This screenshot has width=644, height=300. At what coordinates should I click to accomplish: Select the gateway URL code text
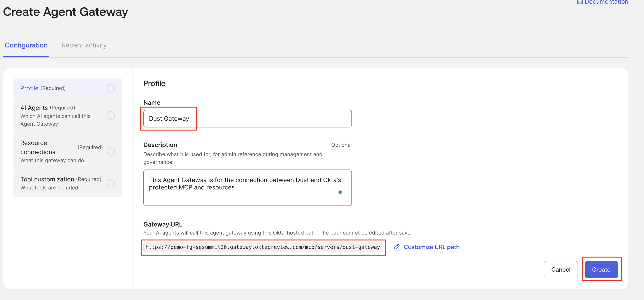pyautogui.click(x=262, y=247)
